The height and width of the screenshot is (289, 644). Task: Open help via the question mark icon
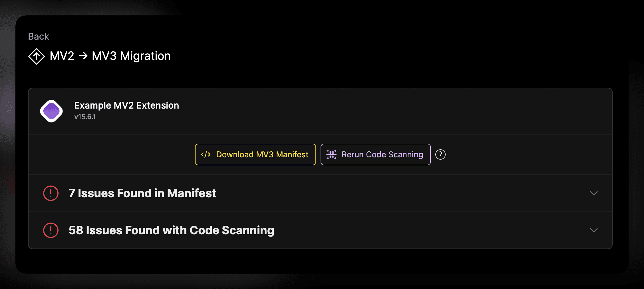(440, 154)
